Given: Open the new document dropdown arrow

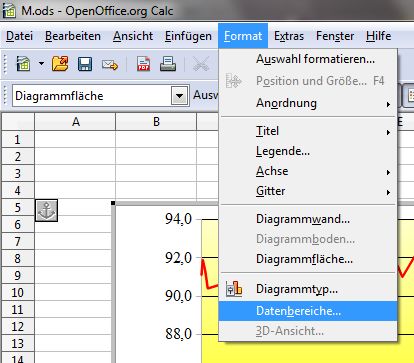Looking at the screenshot, I should coord(41,63).
